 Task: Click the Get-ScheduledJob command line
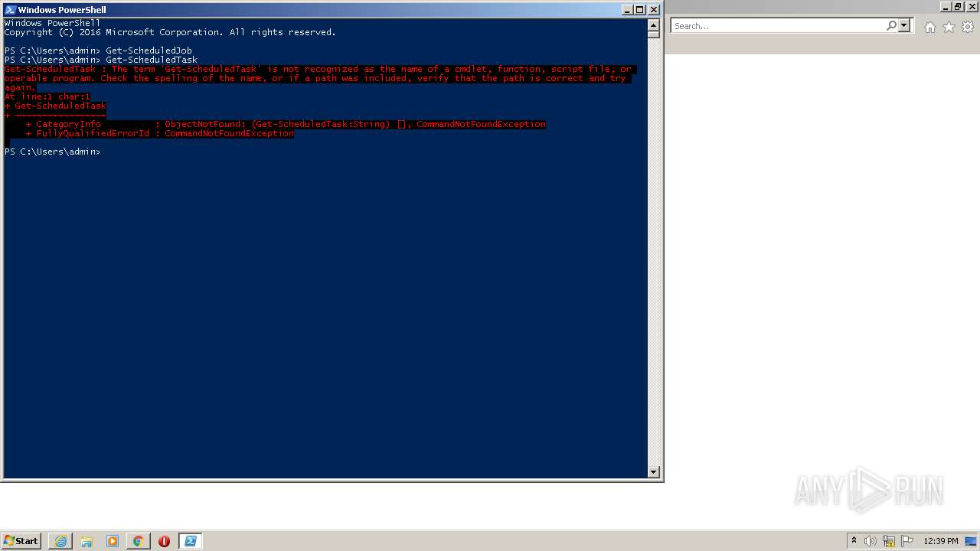(x=98, y=51)
